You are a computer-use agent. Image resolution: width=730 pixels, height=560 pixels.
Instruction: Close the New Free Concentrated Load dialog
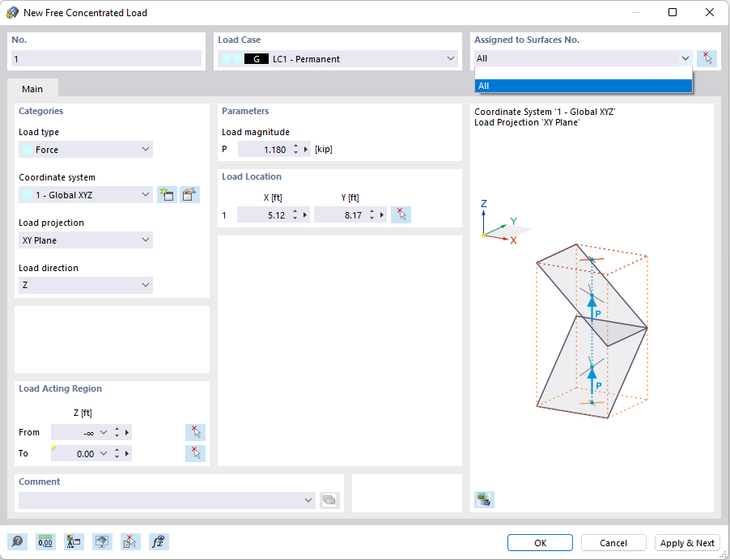(x=710, y=13)
